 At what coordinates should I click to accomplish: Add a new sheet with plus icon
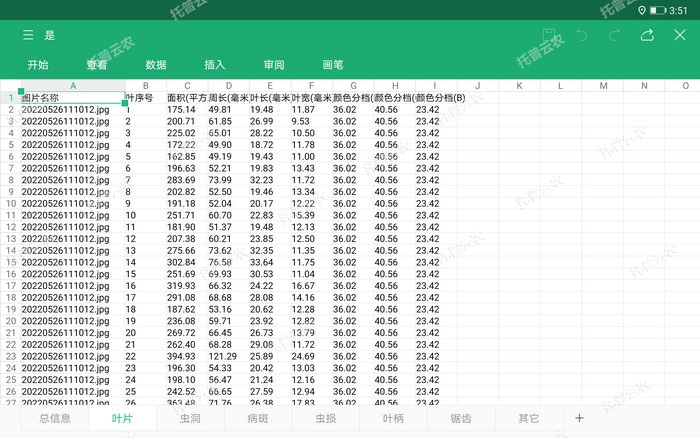579,418
